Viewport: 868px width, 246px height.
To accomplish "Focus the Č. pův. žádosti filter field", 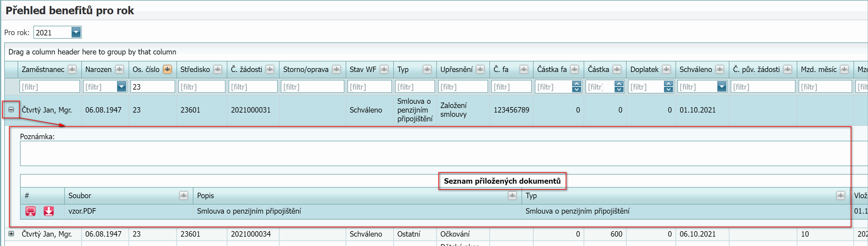I will point(763,87).
